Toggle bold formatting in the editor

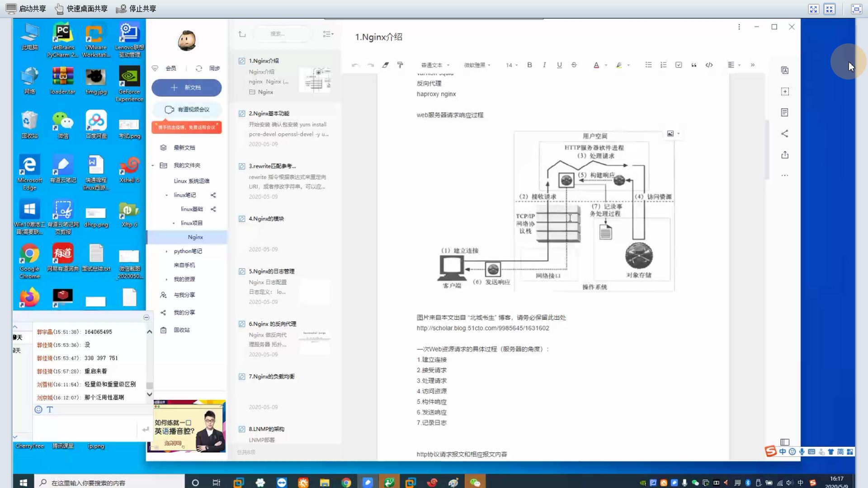[x=529, y=65]
